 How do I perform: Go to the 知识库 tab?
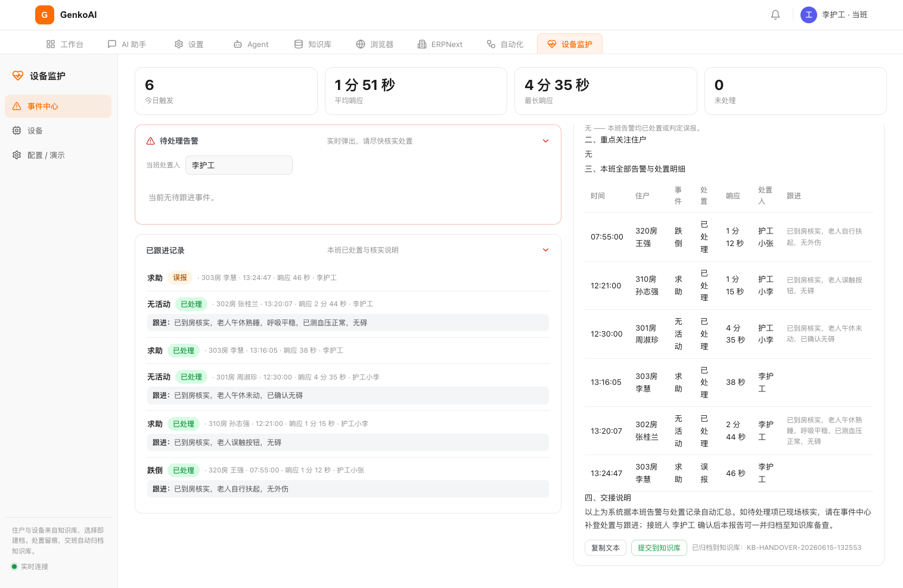313,44
